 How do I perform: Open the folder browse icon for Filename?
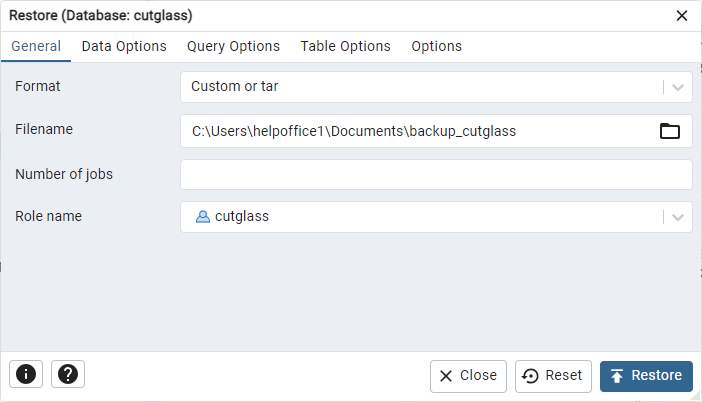point(669,131)
